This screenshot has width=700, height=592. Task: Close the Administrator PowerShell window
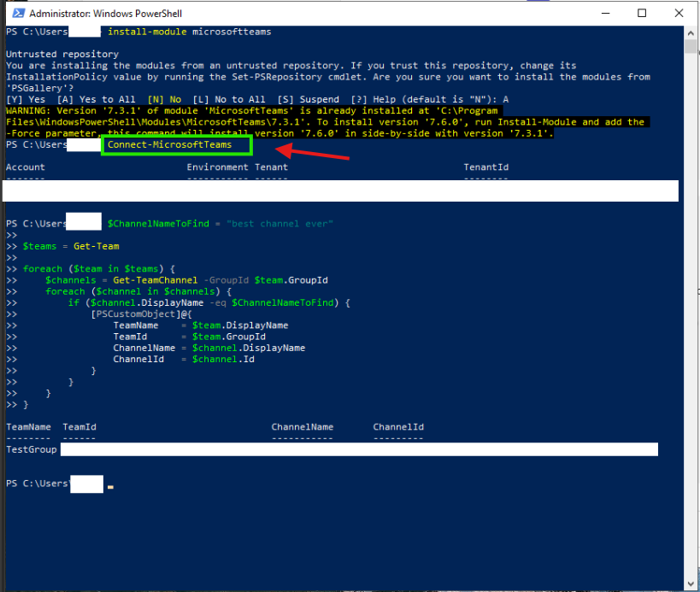tap(679, 14)
